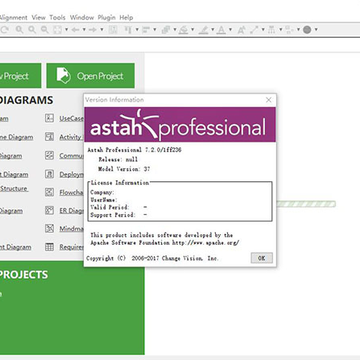Screen dimensions: 360x360
Task: Click the 'Valid Period:' license line
Action: coord(119,207)
